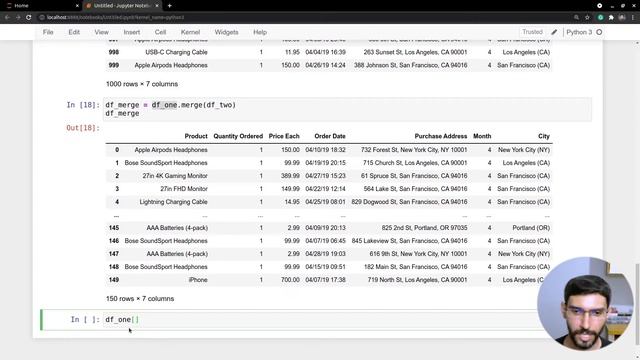Screen dimensions: 640x360
Task: Click the 'USB-C Charging Cable' cell in row 998
Action: [x=176, y=52]
